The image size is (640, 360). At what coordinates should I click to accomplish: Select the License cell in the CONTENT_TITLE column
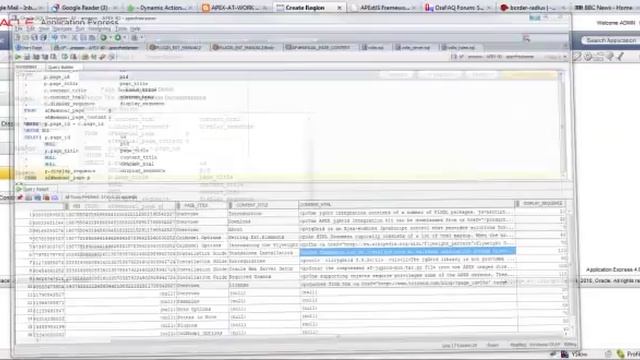263,285
